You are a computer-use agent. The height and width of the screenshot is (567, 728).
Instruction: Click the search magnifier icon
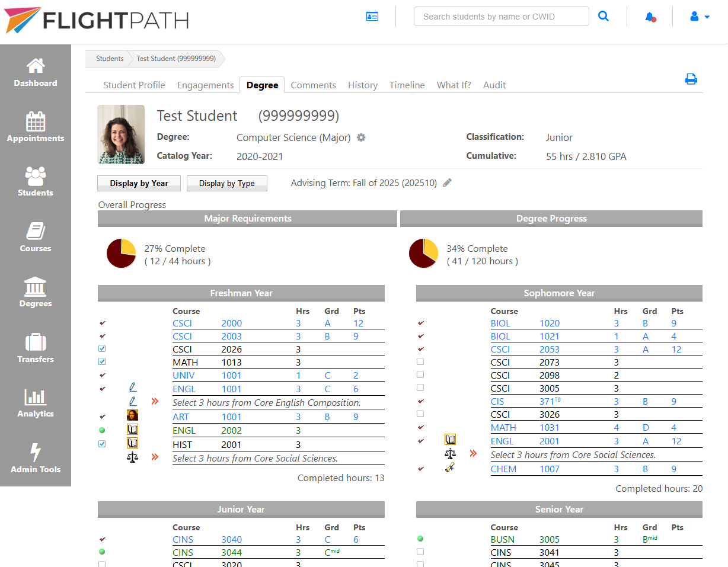[604, 17]
